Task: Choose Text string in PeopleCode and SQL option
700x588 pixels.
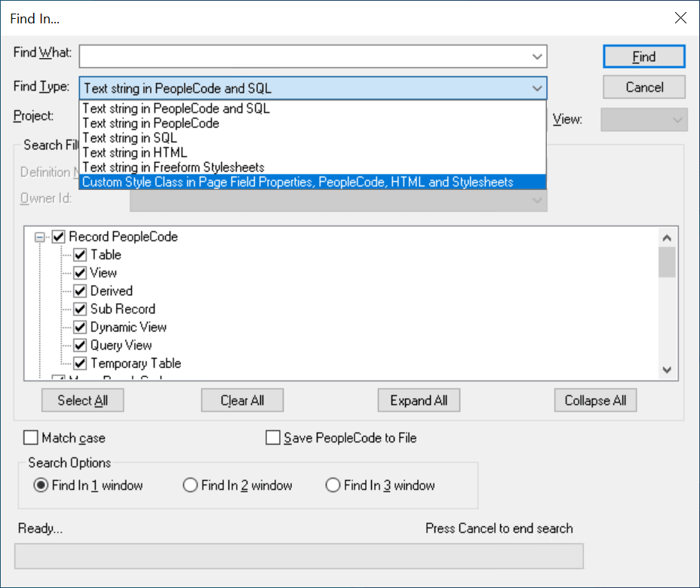Action: pos(312,109)
